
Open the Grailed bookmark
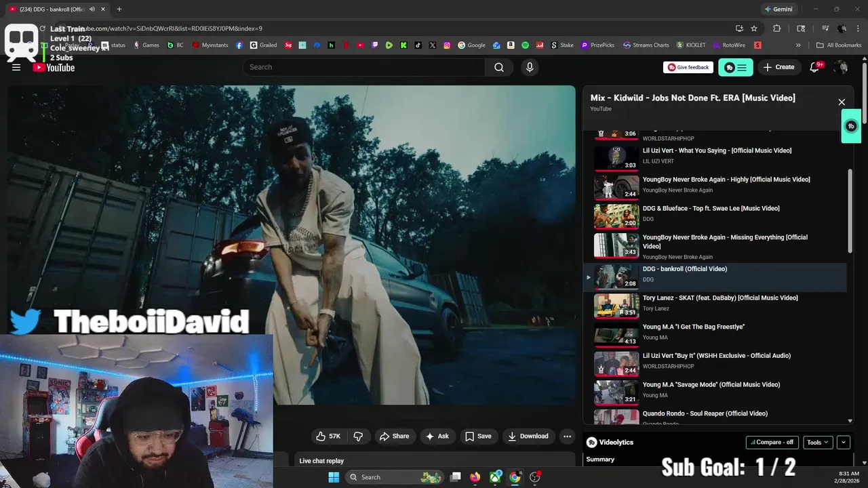tap(263, 45)
